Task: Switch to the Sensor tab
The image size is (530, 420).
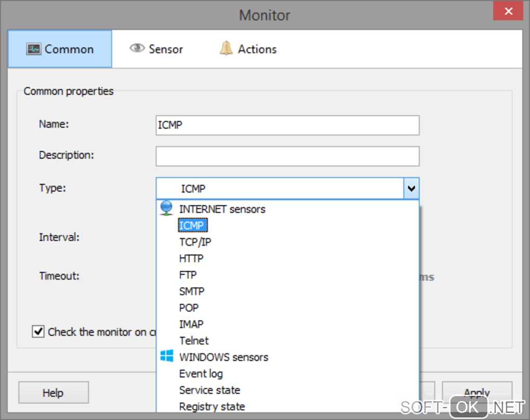Action: coord(156,49)
